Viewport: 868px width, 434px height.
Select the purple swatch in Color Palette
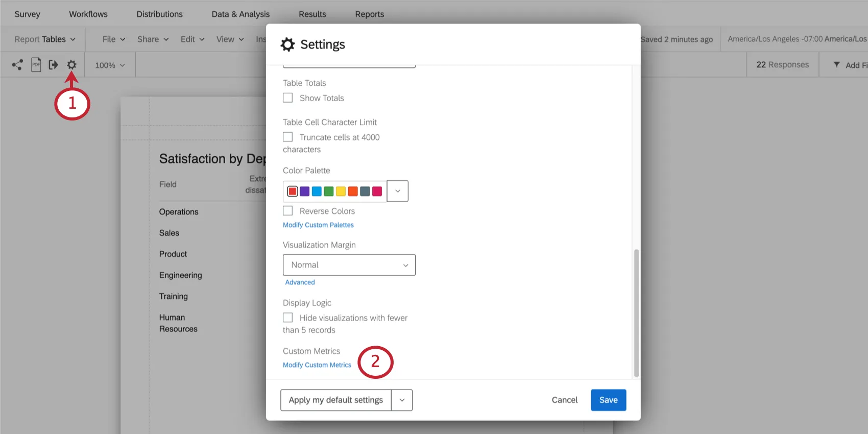coord(305,191)
